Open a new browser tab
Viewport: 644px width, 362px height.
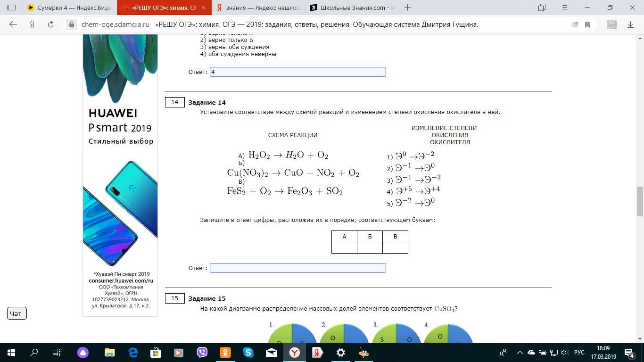pyautogui.click(x=408, y=8)
